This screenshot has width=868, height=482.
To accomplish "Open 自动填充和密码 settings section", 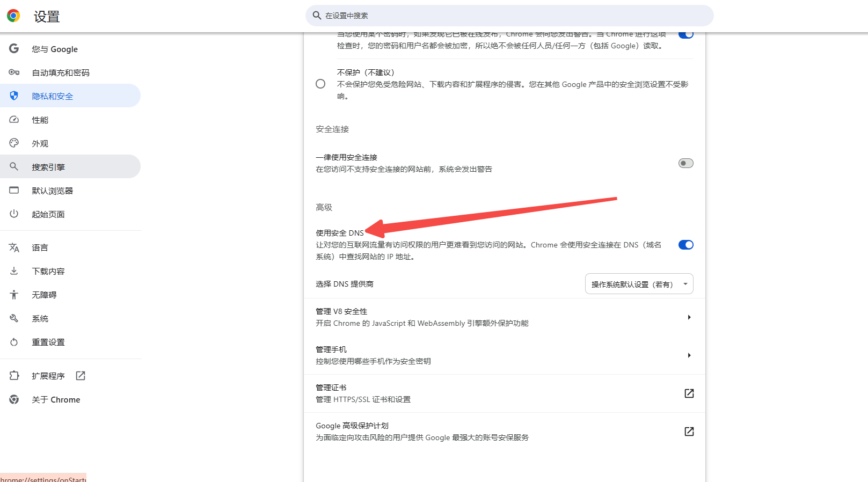I will pyautogui.click(x=70, y=72).
